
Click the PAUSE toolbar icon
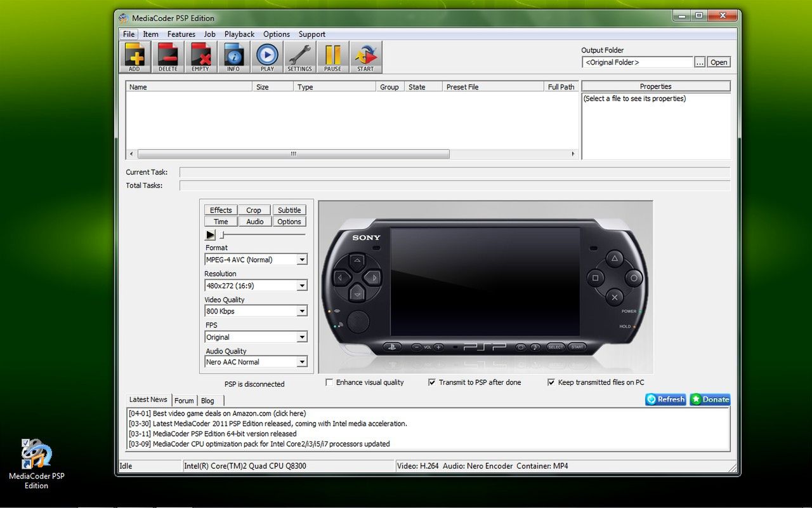332,57
